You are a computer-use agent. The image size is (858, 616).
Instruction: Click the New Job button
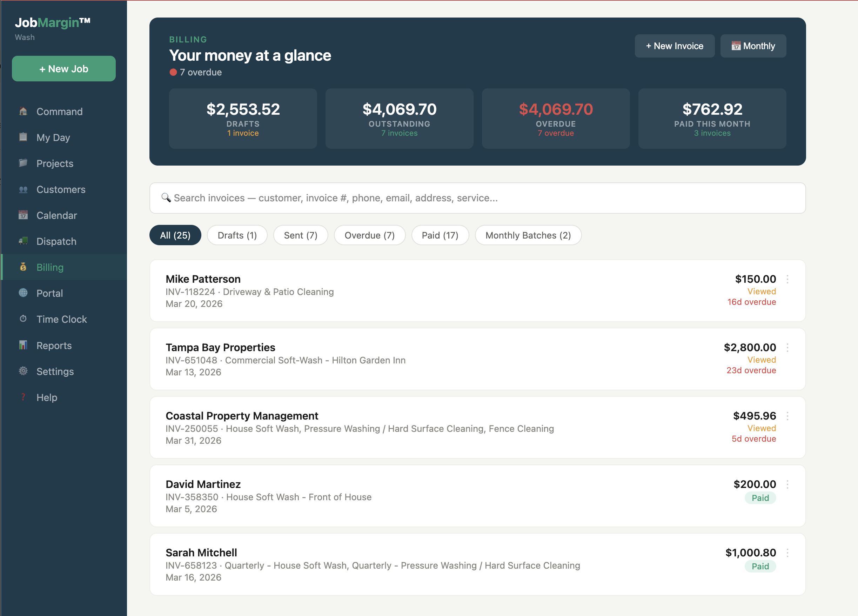[63, 68]
